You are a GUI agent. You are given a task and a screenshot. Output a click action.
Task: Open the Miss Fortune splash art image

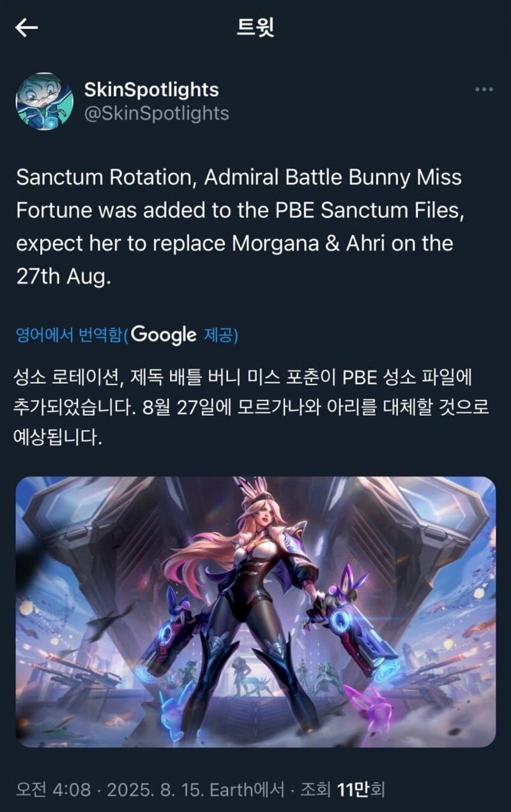pos(256,611)
